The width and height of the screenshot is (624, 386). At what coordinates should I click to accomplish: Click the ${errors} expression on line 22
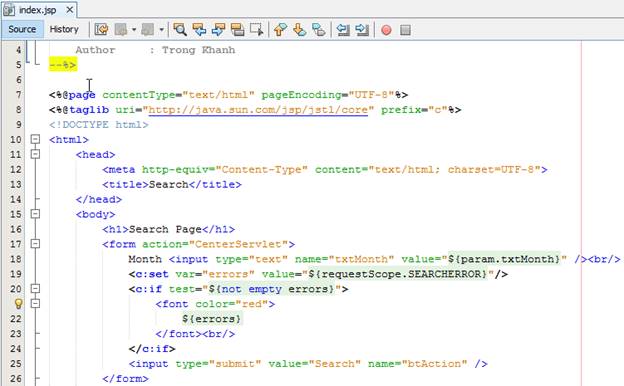tap(212, 319)
